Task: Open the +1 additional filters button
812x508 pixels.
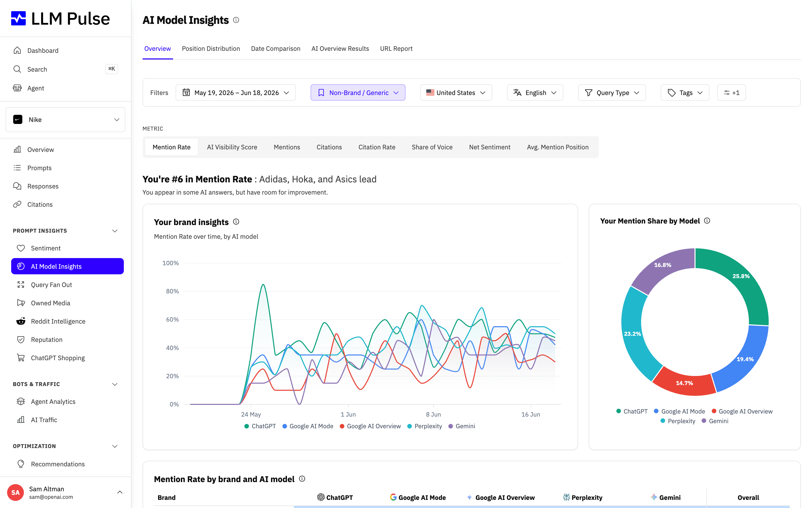Action: click(x=731, y=92)
